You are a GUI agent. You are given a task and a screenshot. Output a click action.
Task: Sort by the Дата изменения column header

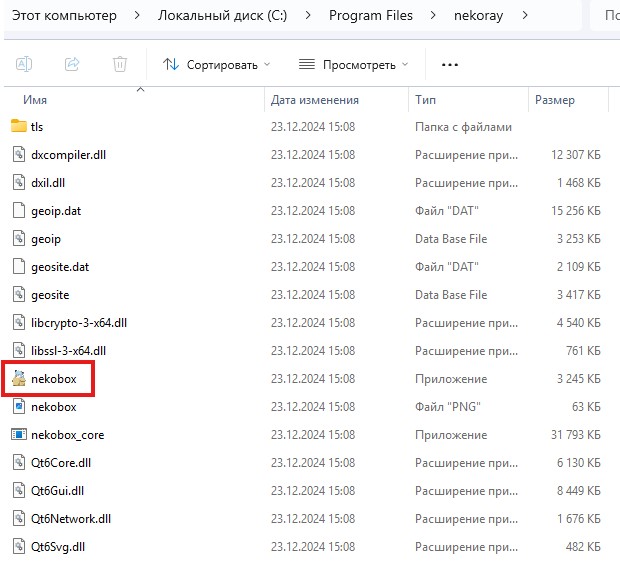point(314,100)
